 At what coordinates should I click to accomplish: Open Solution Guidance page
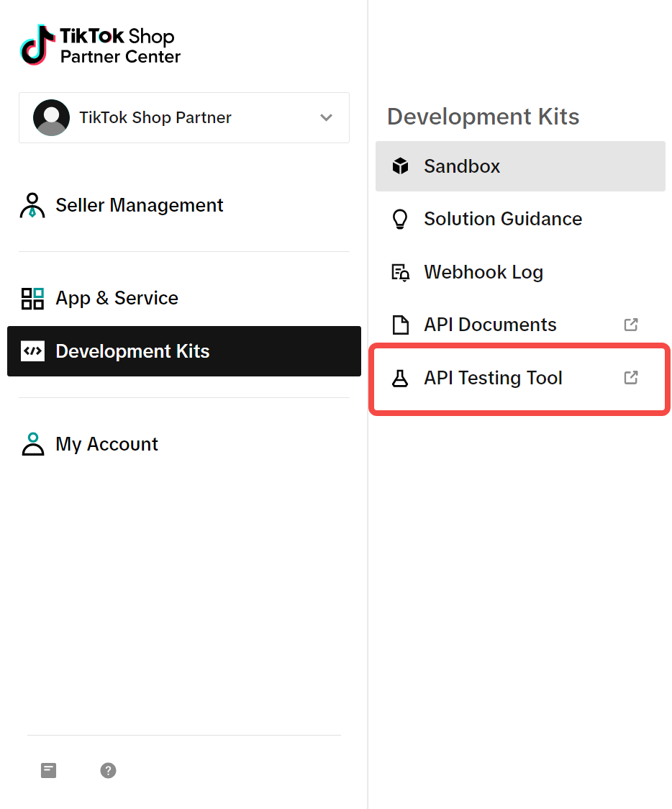click(503, 219)
